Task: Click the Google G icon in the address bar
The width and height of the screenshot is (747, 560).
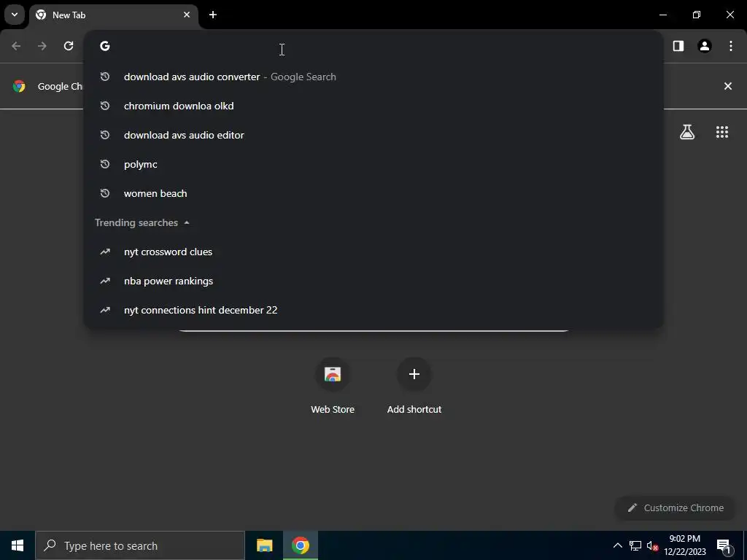Action: tap(105, 46)
